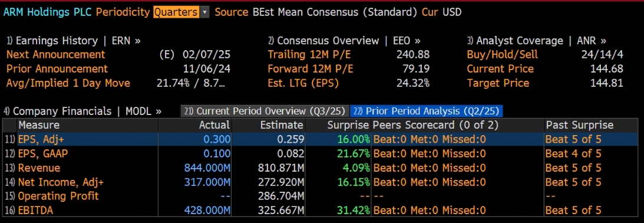Click the Operating Profit measure
The height and width of the screenshot is (223, 644).
tap(58, 196)
